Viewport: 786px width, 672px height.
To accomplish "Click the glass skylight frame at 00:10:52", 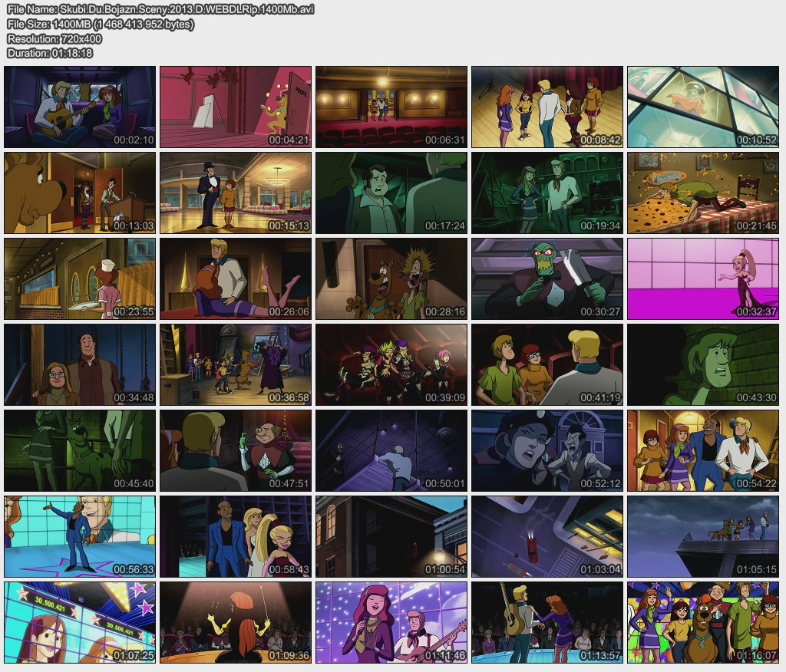I will (x=703, y=107).
